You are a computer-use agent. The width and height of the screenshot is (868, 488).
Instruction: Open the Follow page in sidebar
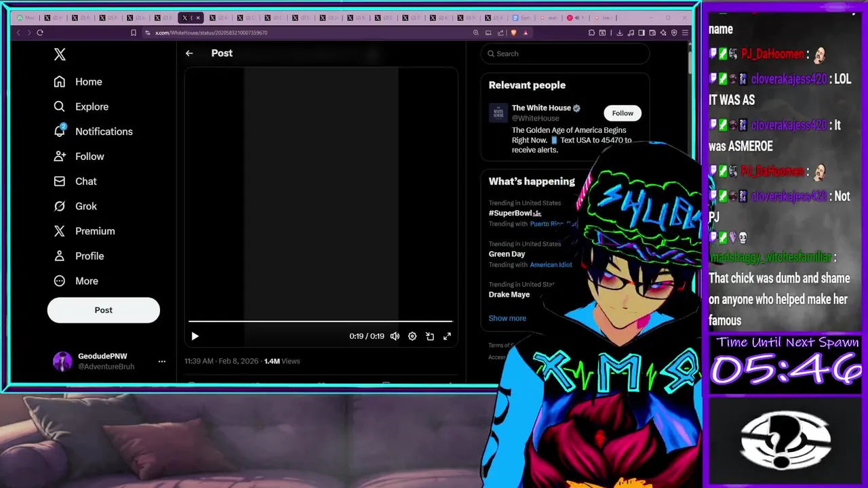(x=79, y=157)
